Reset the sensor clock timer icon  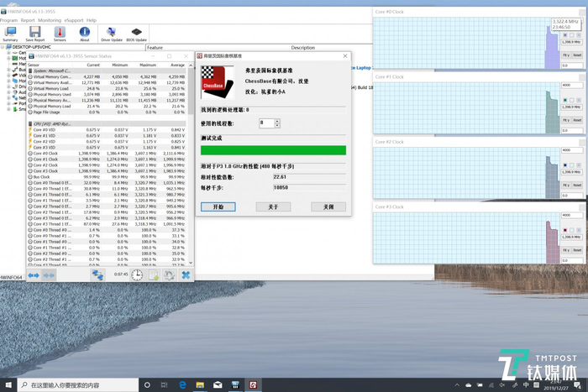tap(137, 274)
